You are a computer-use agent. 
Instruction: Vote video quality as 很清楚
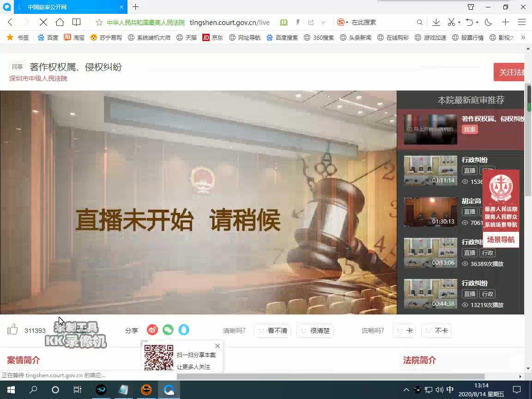click(x=315, y=330)
